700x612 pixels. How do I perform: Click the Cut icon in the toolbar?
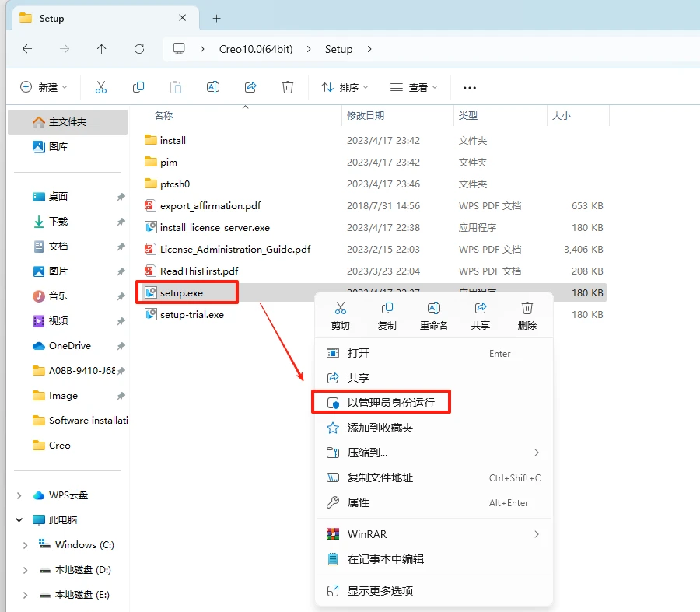coord(100,87)
